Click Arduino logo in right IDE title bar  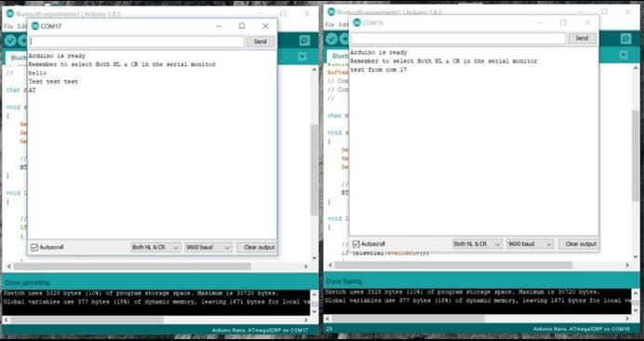(x=331, y=11)
